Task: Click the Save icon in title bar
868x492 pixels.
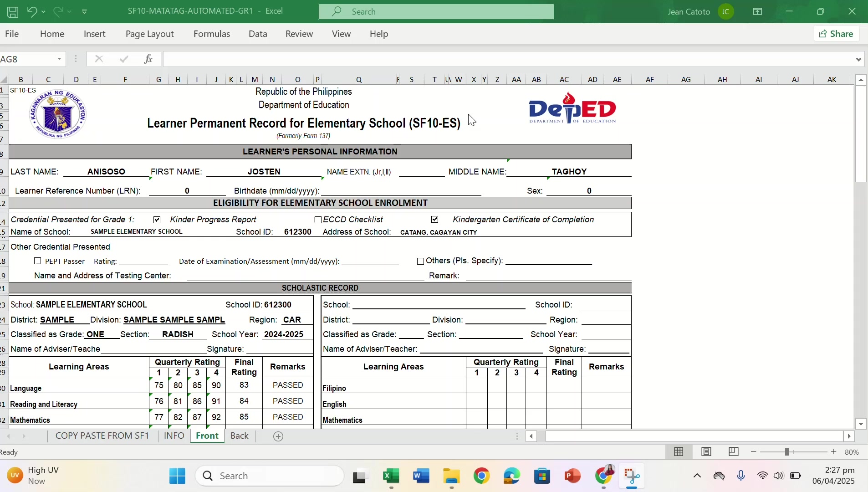Action: 13,12
